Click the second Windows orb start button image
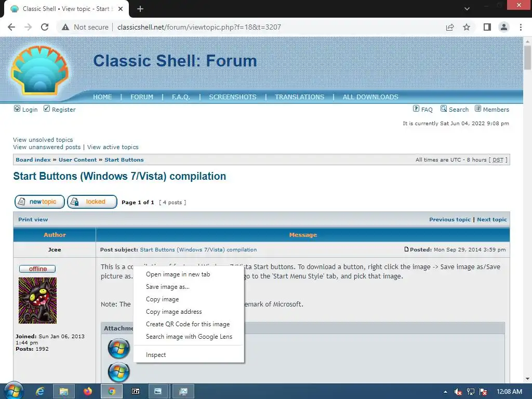Viewport: 532px width, 399px height. [x=119, y=372]
